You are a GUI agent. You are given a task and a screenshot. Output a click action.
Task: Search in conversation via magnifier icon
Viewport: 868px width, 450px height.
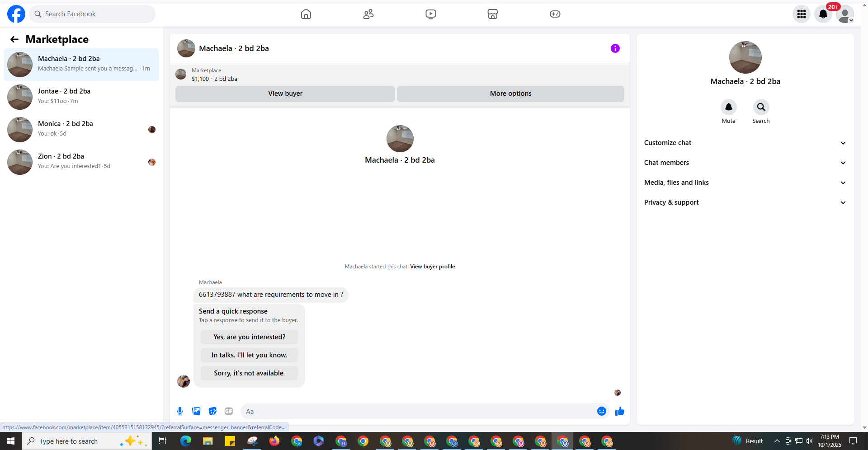tap(761, 107)
